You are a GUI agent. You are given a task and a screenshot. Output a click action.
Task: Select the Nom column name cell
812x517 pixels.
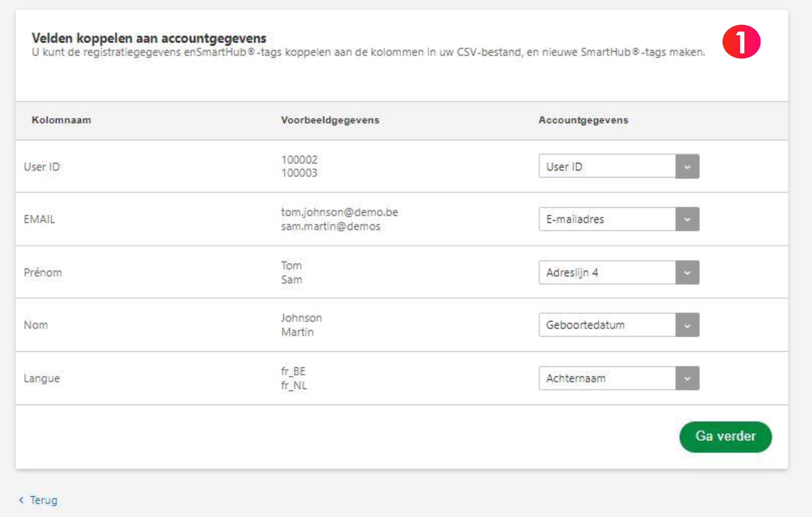pos(36,325)
